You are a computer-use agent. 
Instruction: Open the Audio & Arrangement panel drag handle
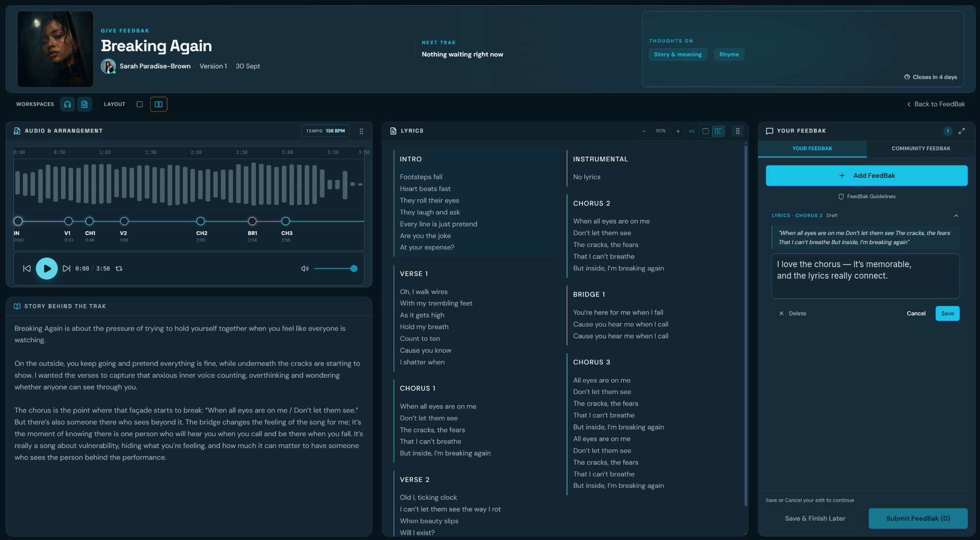tap(361, 131)
